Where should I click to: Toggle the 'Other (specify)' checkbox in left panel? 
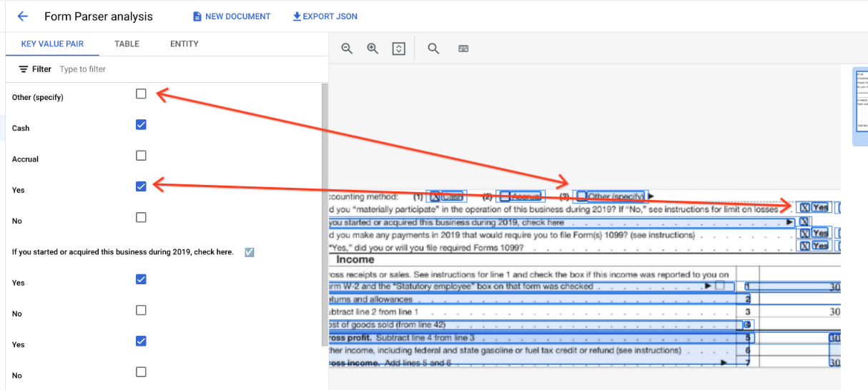141,94
